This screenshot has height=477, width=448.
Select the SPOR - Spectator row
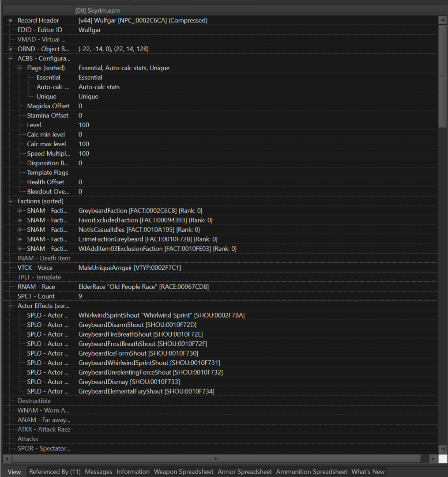pos(220,448)
